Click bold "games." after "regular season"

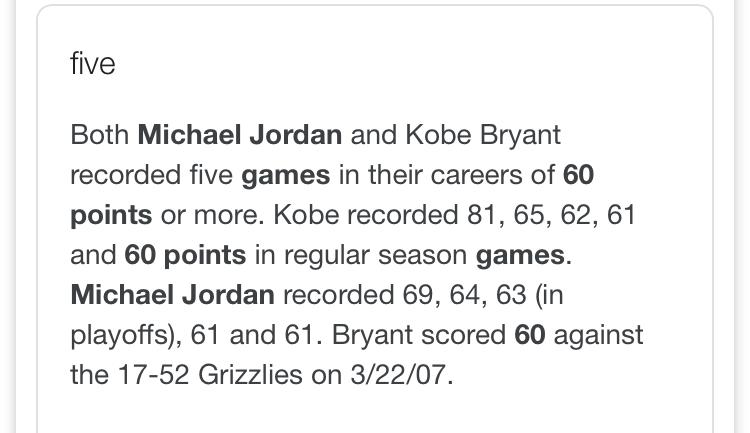[524, 255]
